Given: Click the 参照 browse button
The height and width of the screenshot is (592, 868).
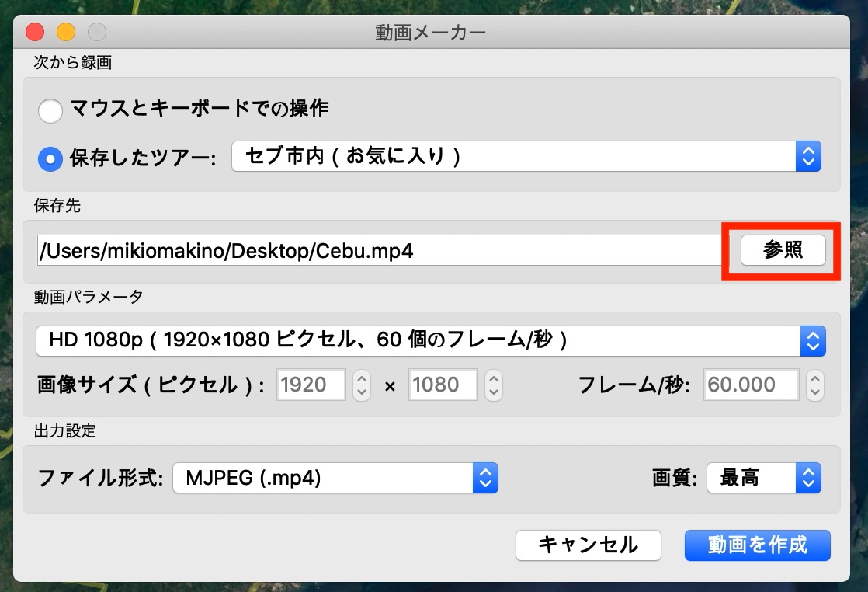Looking at the screenshot, I should point(783,249).
